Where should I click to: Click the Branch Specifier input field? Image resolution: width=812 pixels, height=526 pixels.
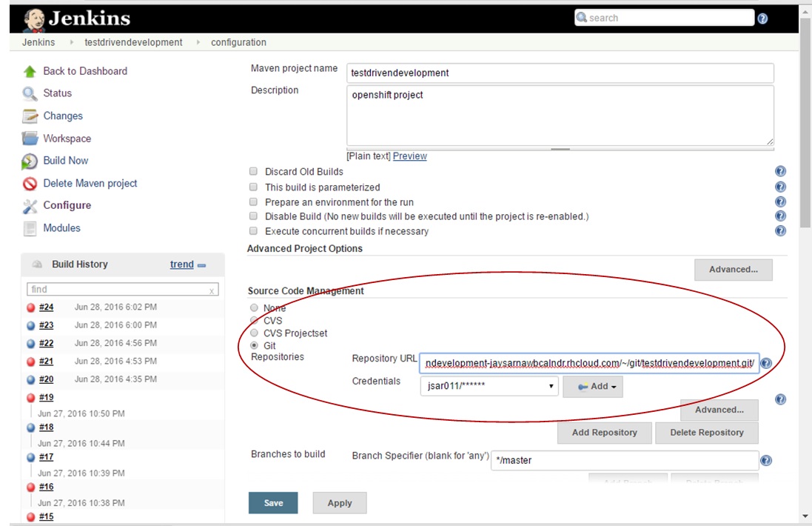point(625,460)
